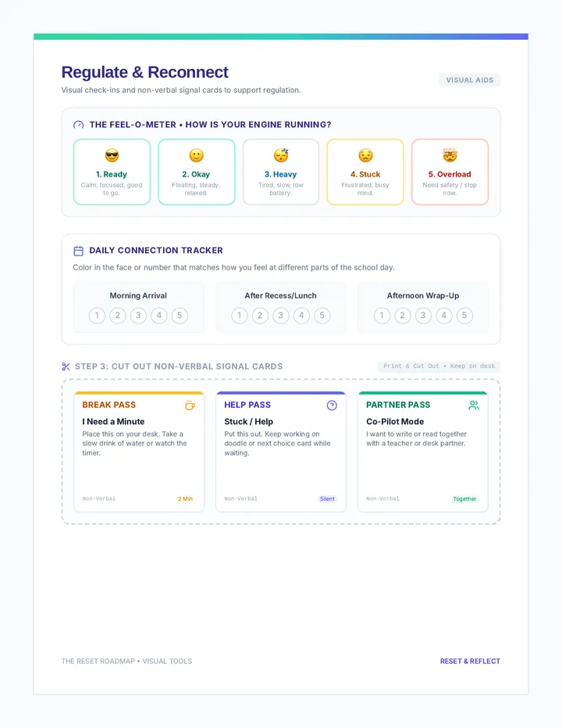Click the question mark icon on Help Pass
The height and width of the screenshot is (728, 562).
tap(332, 405)
